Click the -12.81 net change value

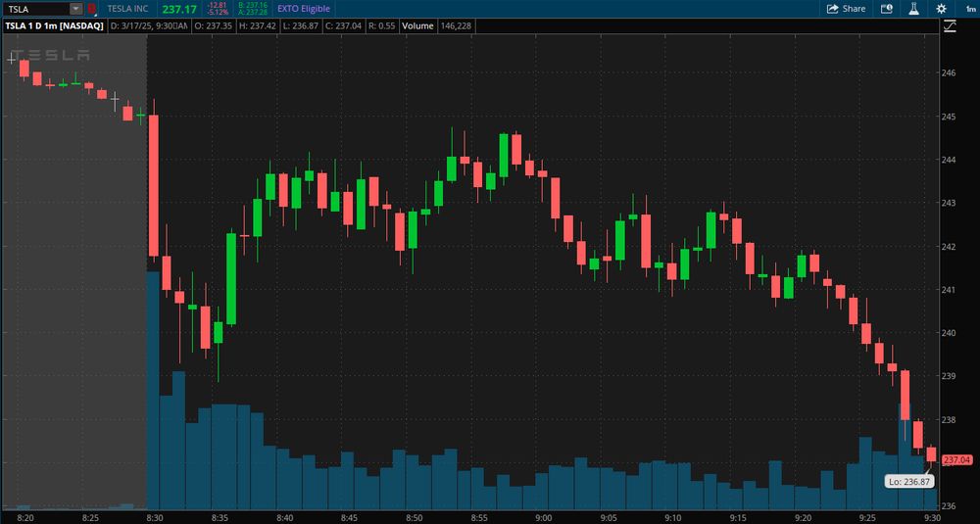pyautogui.click(x=217, y=5)
